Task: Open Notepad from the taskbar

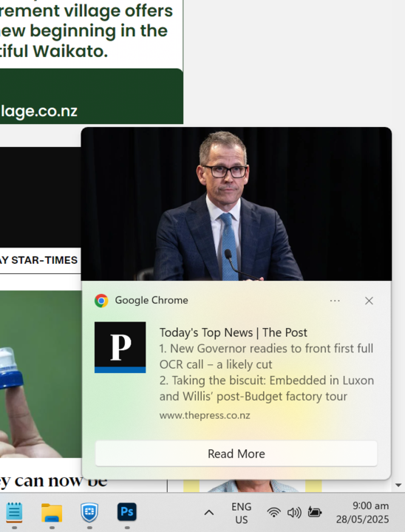Action: click(14, 512)
